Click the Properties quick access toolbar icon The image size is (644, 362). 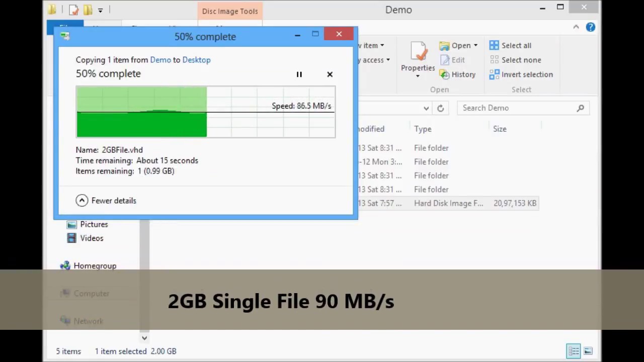pyautogui.click(x=74, y=10)
